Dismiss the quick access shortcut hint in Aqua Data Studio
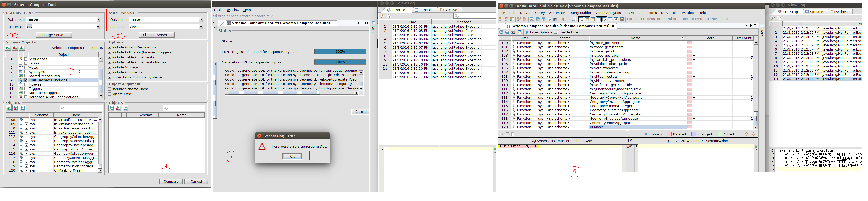This screenshot has height=201, width=868. tap(727, 19)
